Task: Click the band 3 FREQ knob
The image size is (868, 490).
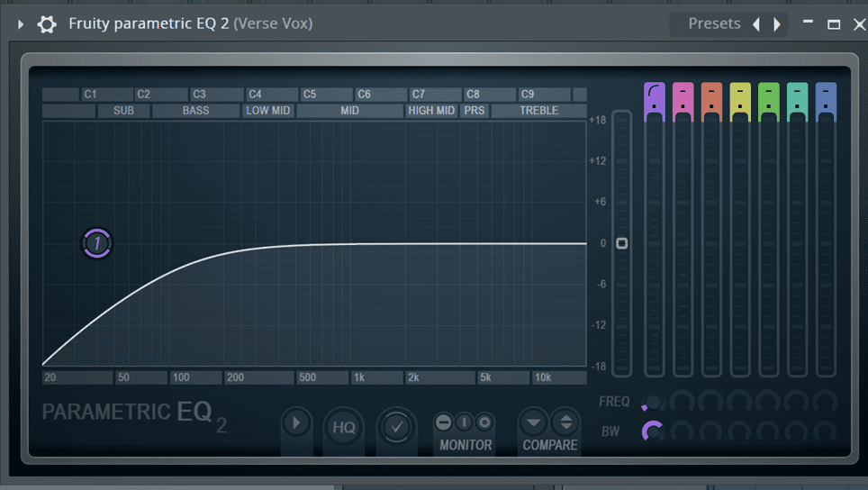Action: [710, 402]
